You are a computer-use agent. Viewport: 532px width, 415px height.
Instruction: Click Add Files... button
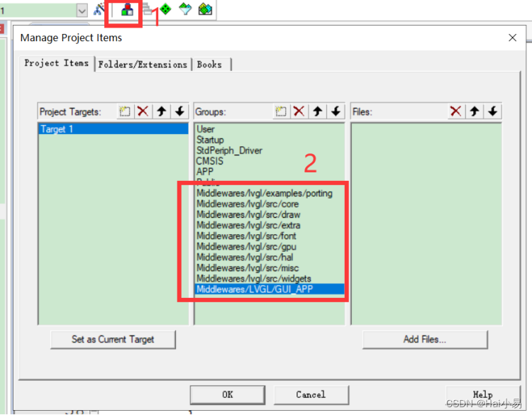tap(425, 339)
